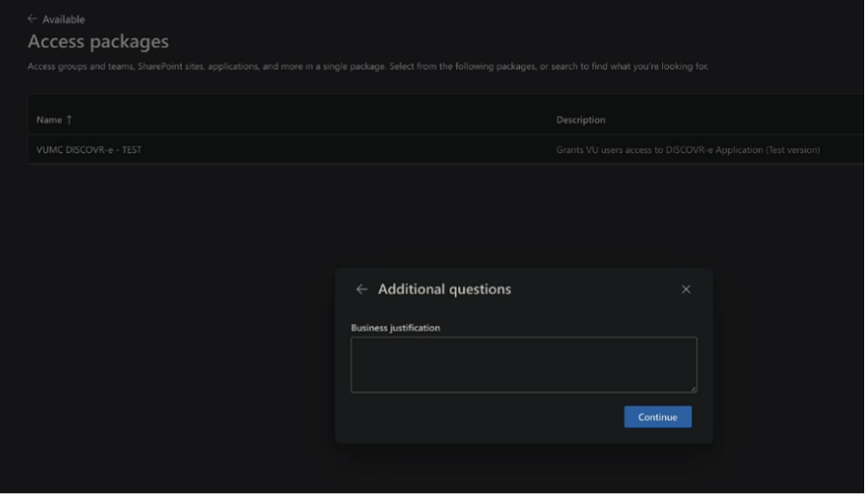Sort by the Name column header
The image size is (868, 496).
point(49,120)
